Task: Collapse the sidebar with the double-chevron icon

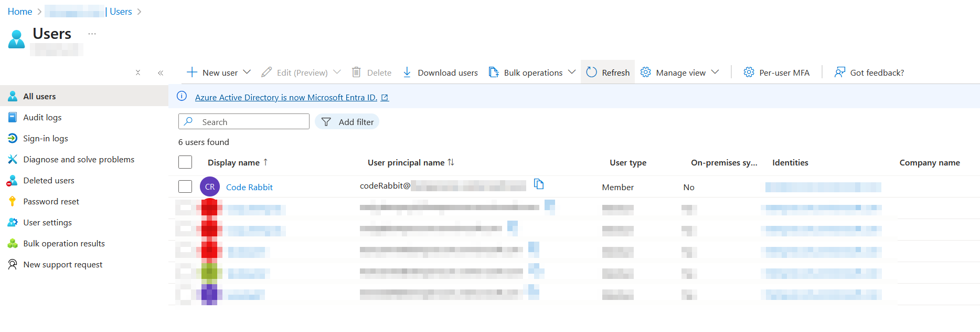Action: 161,72
